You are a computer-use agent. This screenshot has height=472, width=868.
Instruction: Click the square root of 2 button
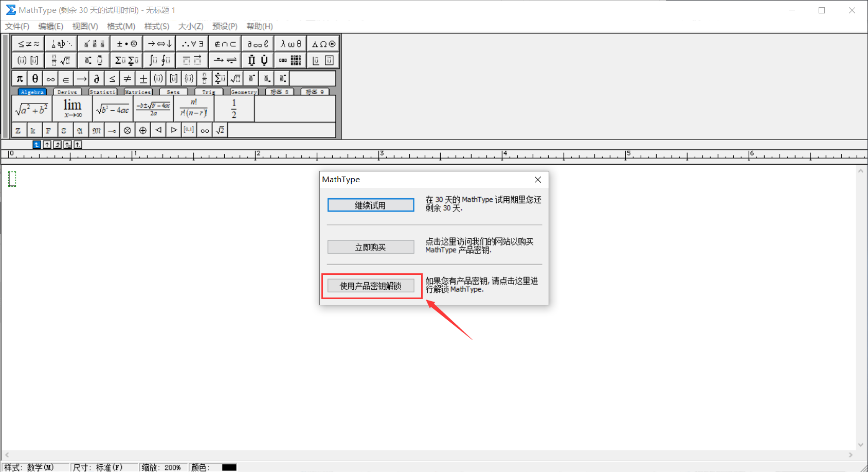[220, 130]
